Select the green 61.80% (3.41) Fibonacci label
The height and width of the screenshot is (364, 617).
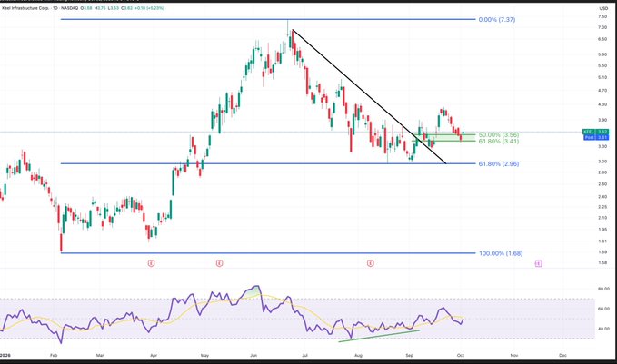click(499, 141)
